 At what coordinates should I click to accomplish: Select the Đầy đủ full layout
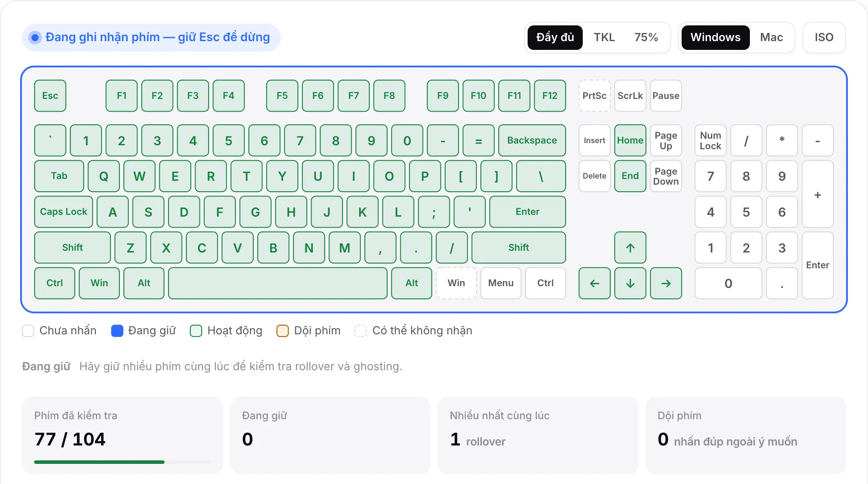[555, 38]
